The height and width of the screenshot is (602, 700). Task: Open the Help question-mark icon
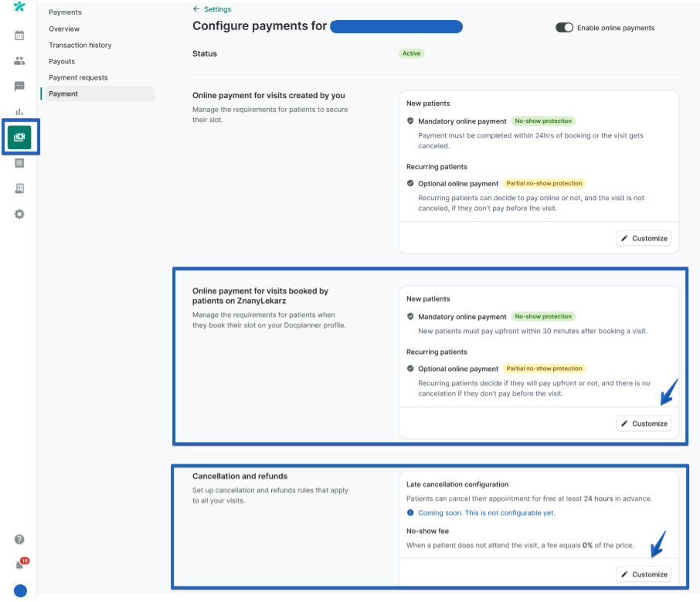point(19,539)
